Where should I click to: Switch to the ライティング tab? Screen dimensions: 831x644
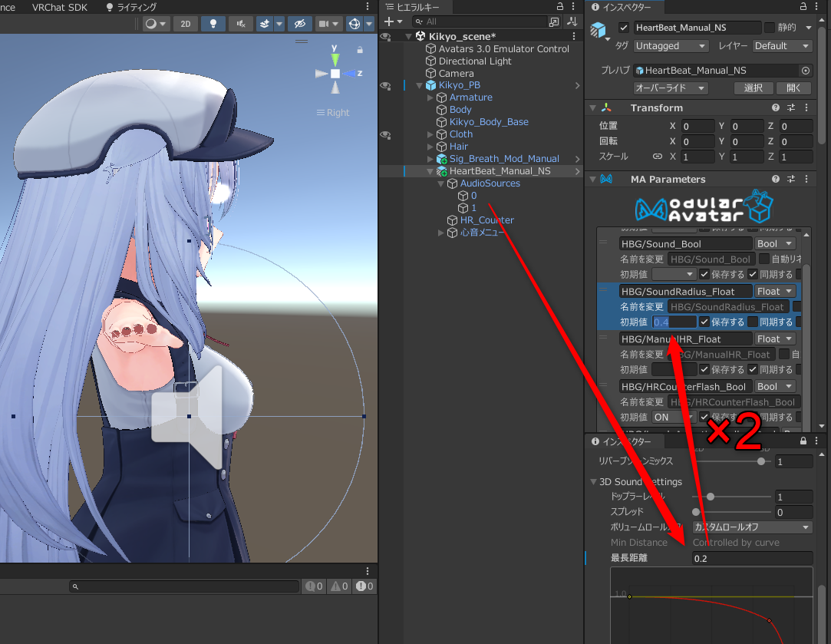(131, 7)
